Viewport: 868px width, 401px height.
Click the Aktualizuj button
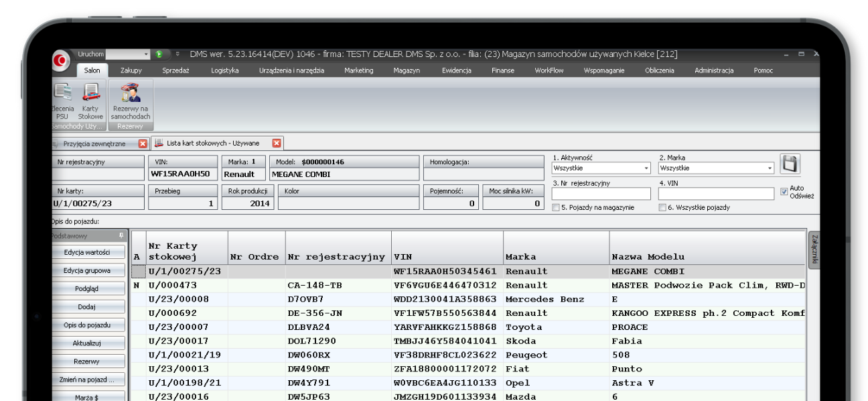(x=88, y=343)
